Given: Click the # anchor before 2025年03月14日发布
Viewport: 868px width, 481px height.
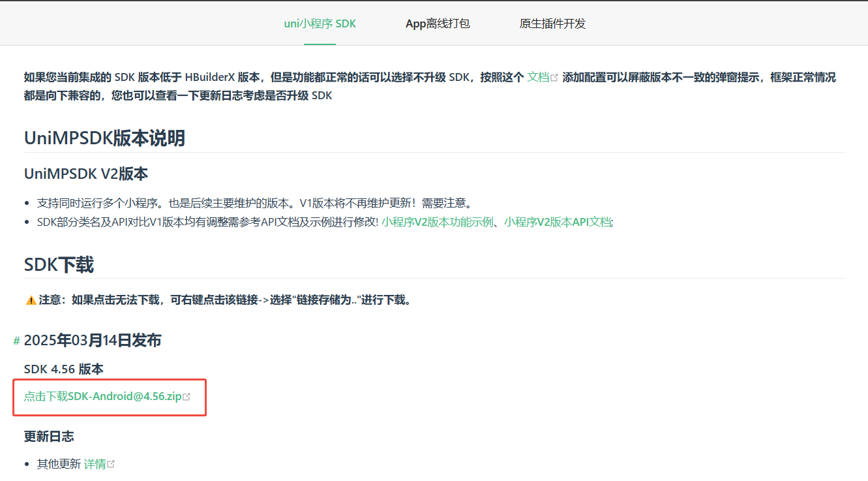Looking at the screenshot, I should coord(17,341).
